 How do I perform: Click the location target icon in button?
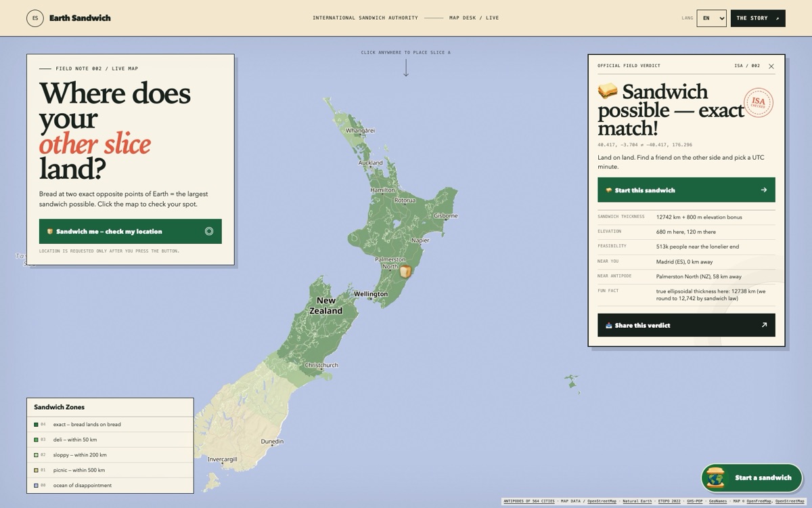tap(209, 232)
